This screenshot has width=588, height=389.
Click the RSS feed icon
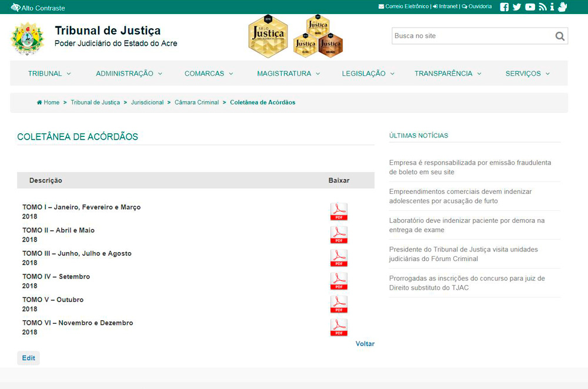[543, 7]
